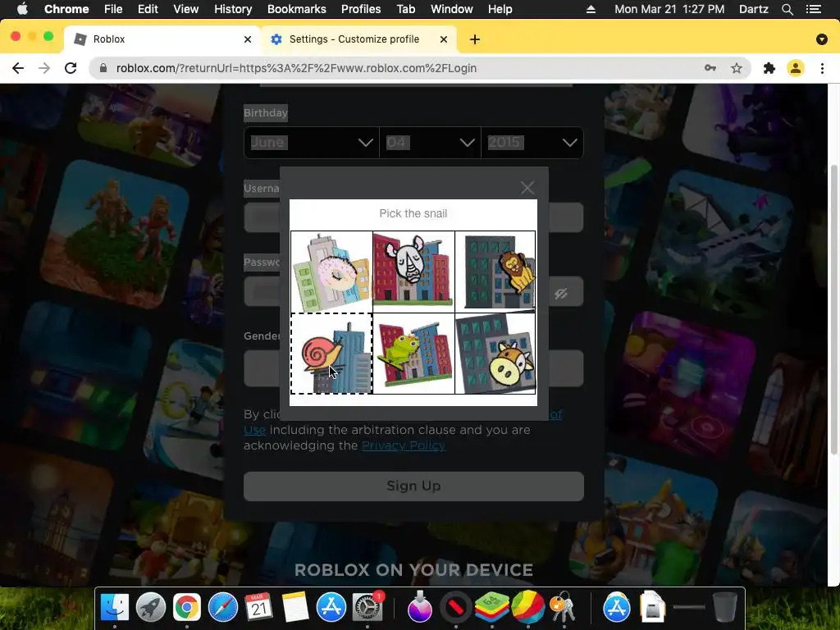
Task: Open Calendar from the dock
Action: click(x=258, y=607)
